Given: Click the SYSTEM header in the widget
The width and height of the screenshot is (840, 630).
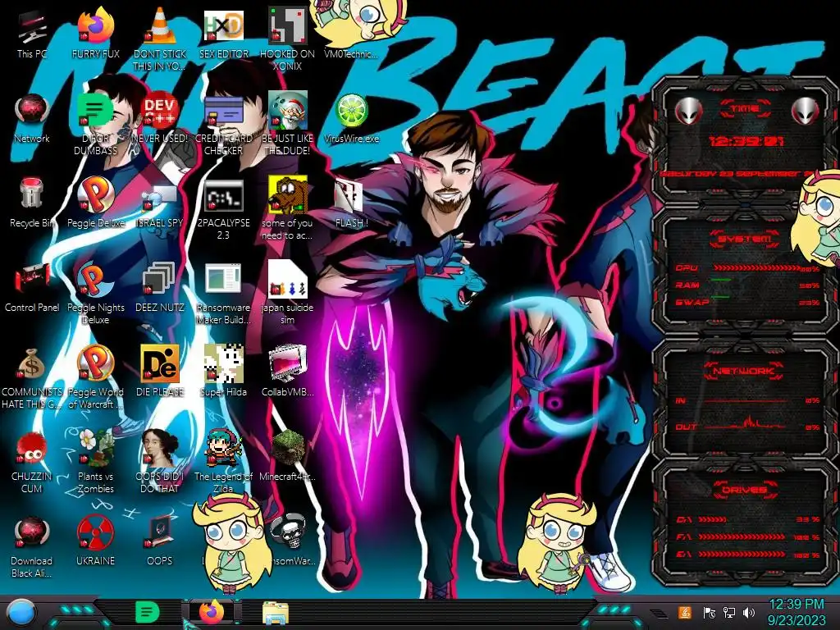Looking at the screenshot, I should pyautogui.click(x=745, y=239).
